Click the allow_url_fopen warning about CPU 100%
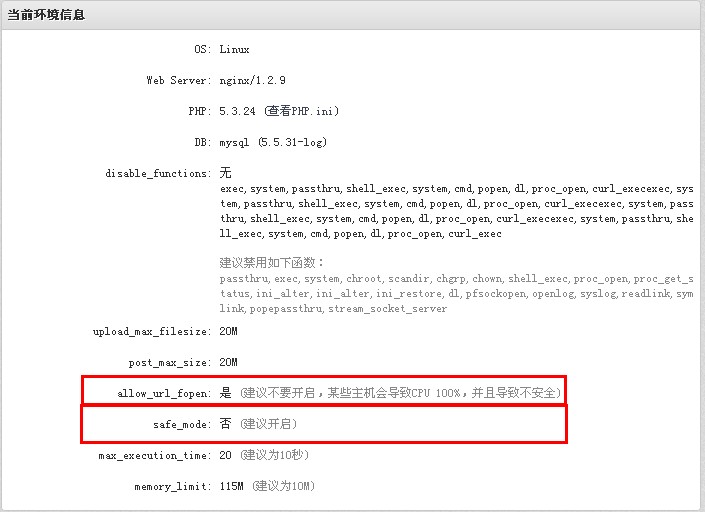Image resolution: width=705 pixels, height=512 pixels. point(400,393)
